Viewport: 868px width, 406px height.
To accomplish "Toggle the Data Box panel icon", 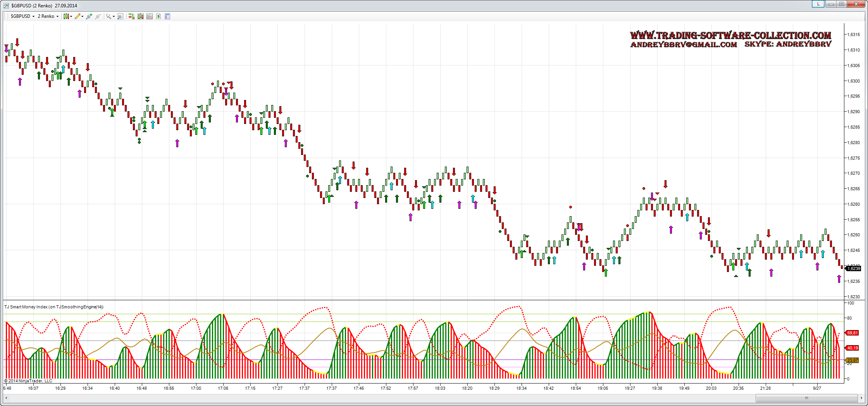I will [167, 16].
